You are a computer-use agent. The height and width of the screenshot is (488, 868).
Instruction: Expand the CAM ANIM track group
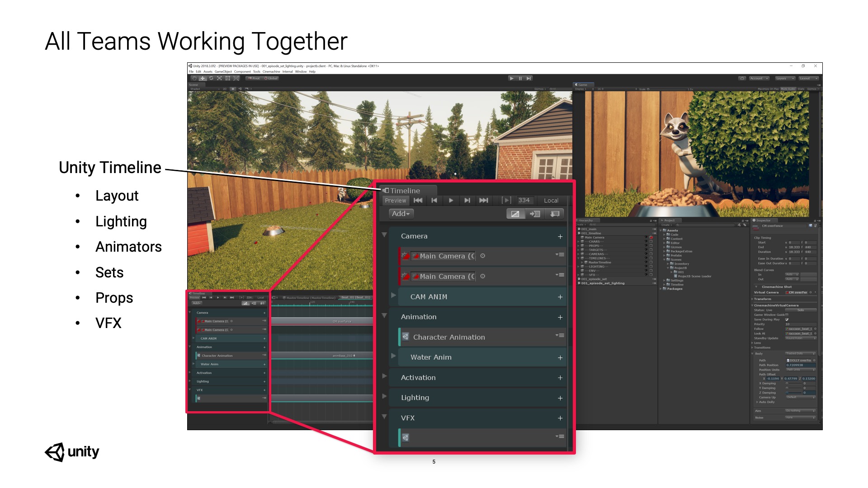tap(393, 296)
